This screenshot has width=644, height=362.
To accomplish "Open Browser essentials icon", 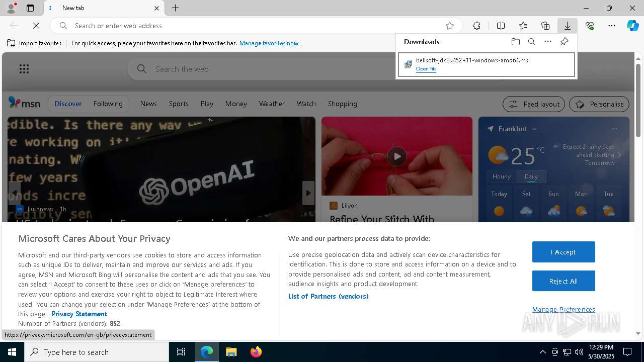I will 590,26.
